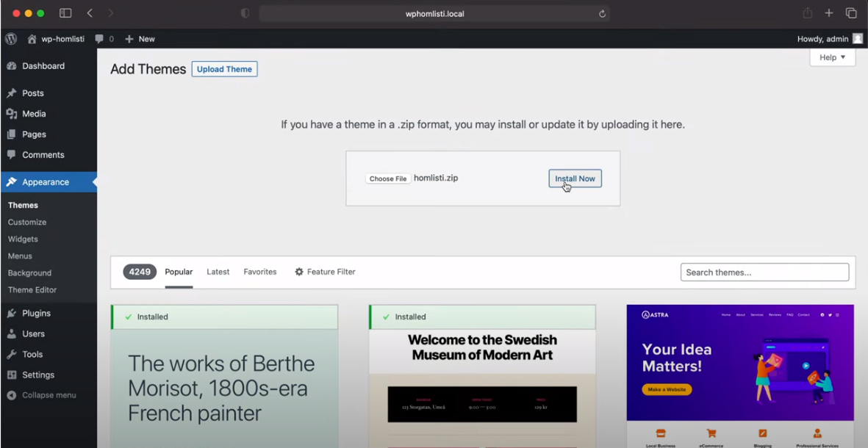Open the Menus submenu item
This screenshot has width=868, height=448.
coord(20,256)
